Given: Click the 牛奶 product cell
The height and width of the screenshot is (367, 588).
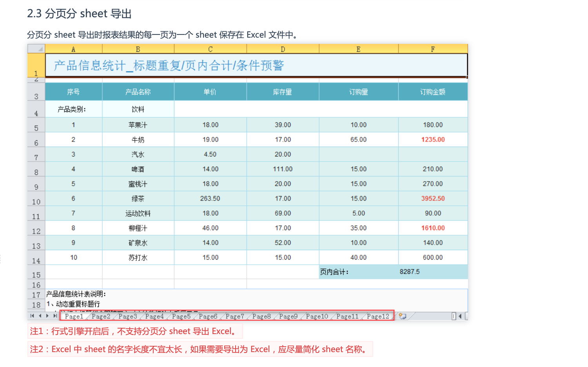Looking at the screenshot, I should (x=138, y=140).
